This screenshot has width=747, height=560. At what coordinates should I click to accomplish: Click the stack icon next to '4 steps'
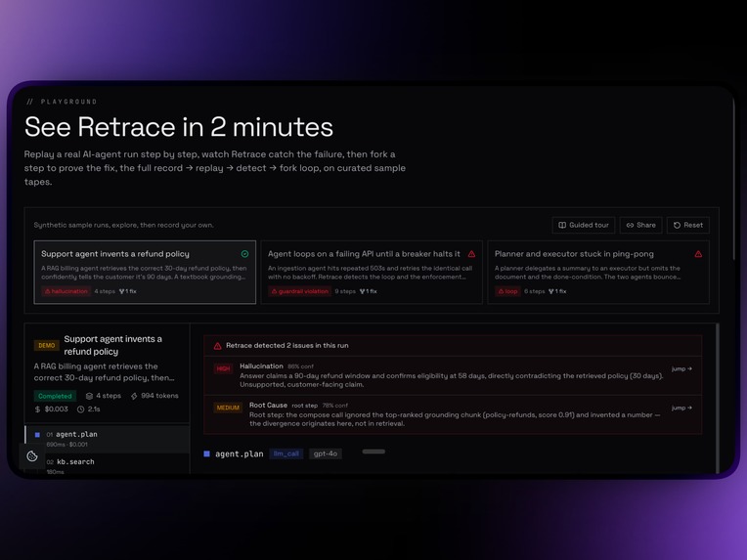click(89, 396)
